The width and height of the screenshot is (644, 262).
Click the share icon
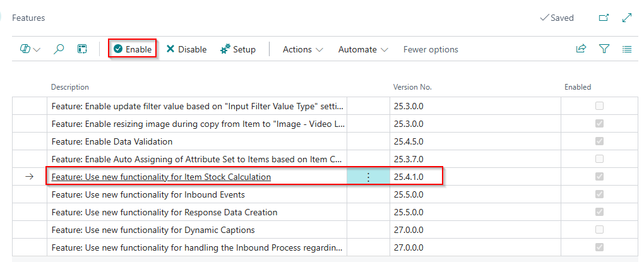[x=581, y=49]
